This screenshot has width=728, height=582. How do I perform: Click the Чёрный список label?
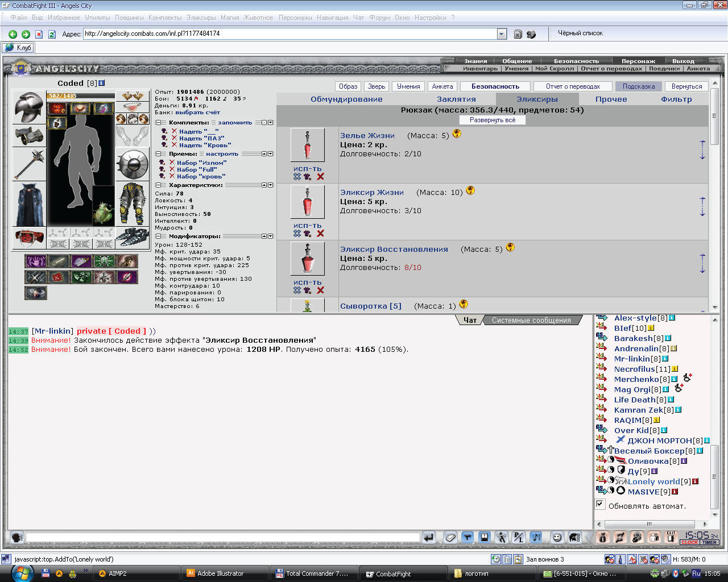tap(580, 33)
